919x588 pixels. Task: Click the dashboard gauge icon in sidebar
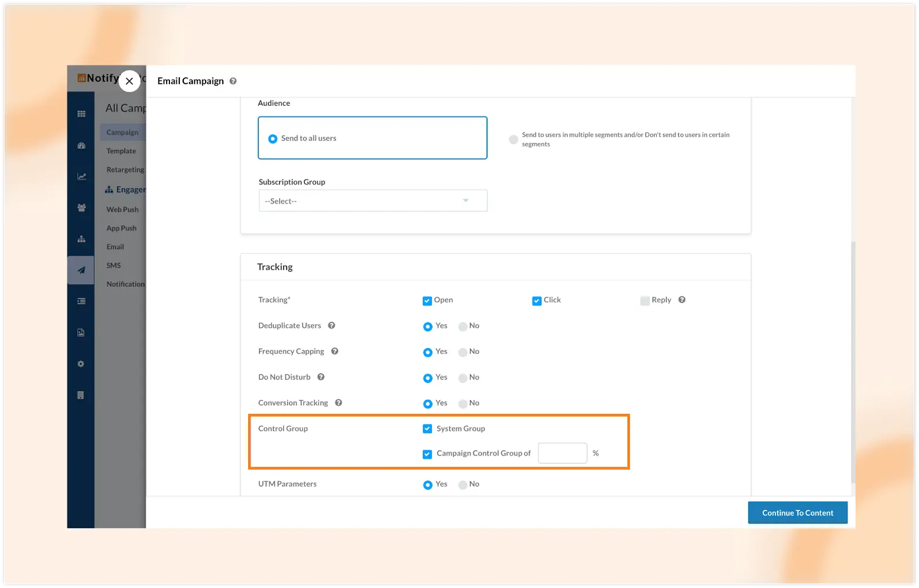click(81, 146)
